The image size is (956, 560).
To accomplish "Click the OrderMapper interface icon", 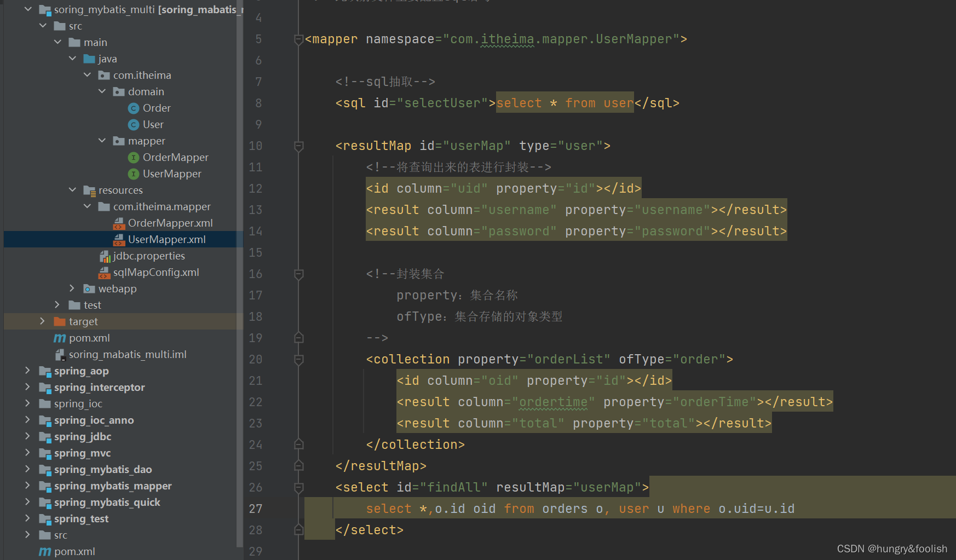I will click(133, 158).
